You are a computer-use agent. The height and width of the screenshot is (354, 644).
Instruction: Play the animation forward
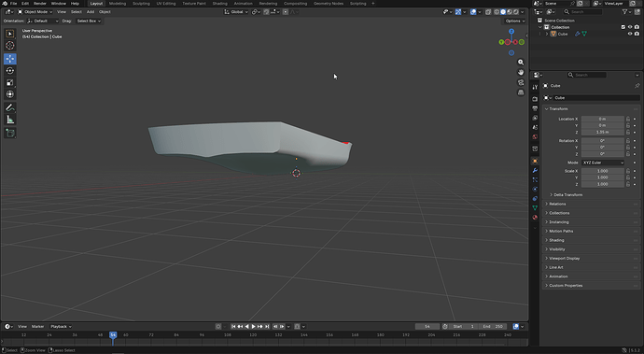pyautogui.click(x=254, y=327)
